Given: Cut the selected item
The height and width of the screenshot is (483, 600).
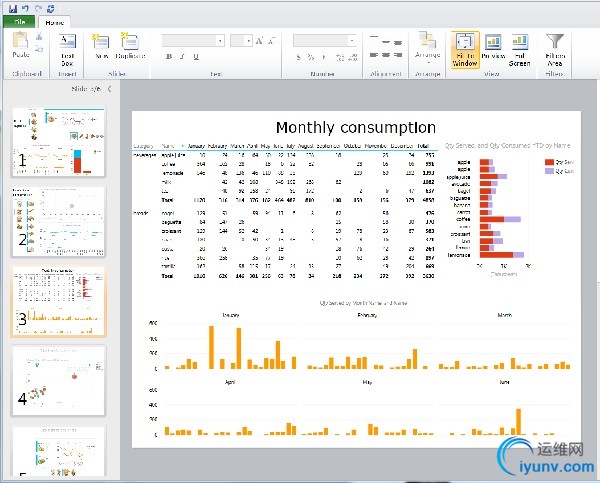Looking at the screenshot, I should point(39,37).
